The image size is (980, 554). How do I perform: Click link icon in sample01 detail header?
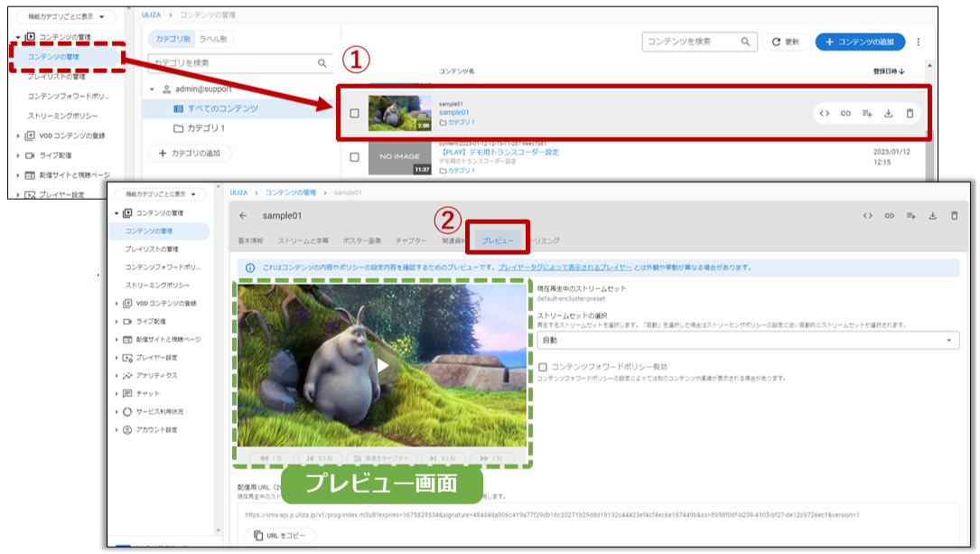tap(889, 216)
